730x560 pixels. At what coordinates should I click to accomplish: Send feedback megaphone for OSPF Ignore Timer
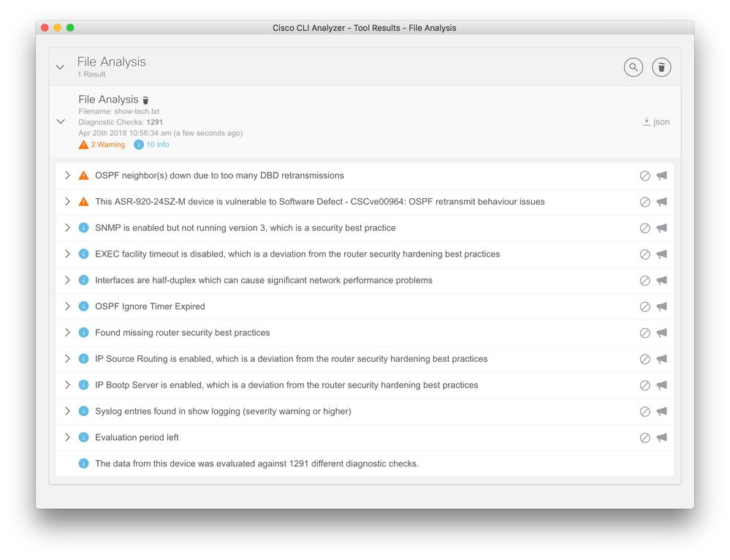pos(661,306)
